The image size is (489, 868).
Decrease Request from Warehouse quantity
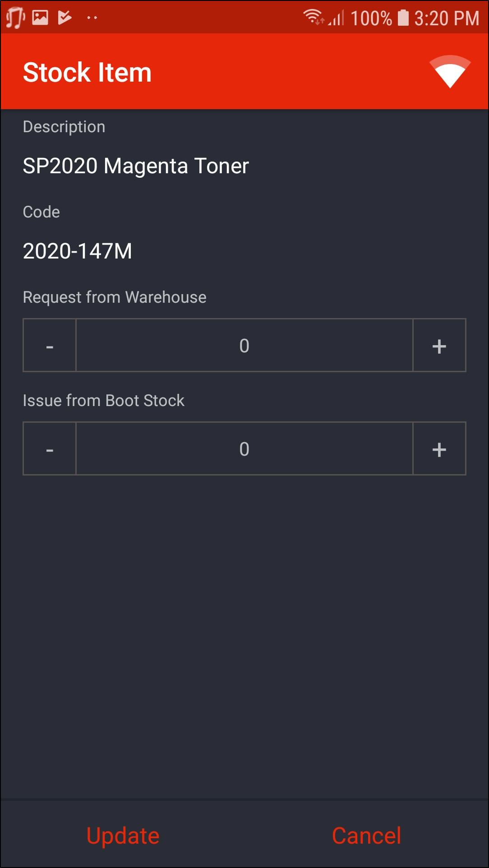(50, 346)
